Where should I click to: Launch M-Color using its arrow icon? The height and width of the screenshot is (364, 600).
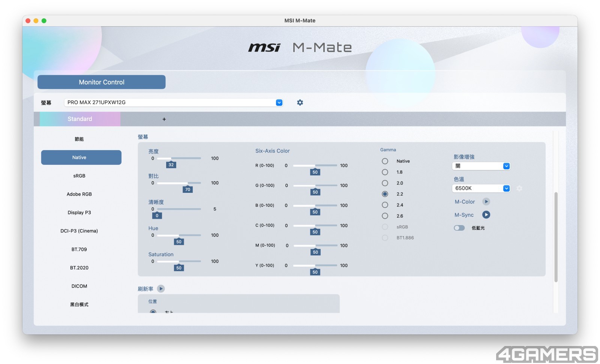coord(486,201)
